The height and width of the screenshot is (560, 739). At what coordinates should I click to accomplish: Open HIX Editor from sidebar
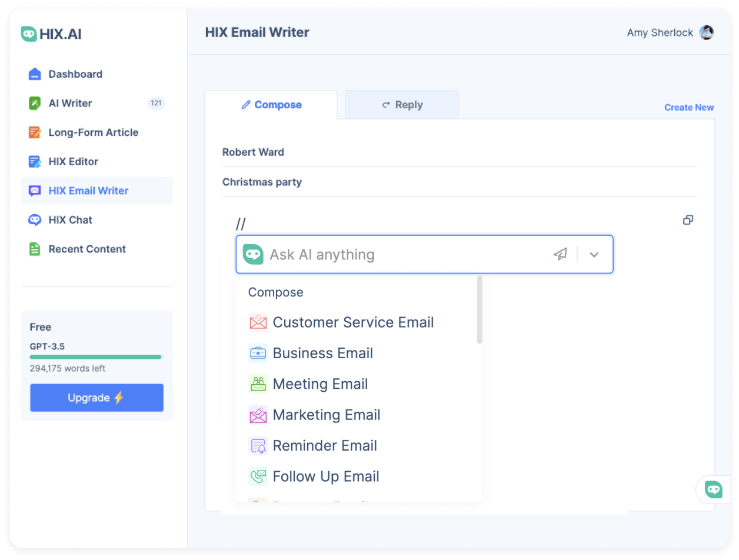point(97,162)
